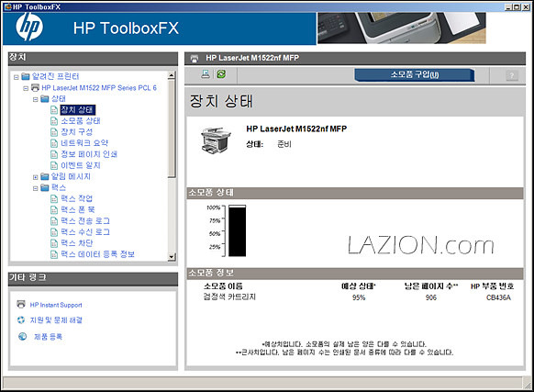
Task: Click page icon beside 장치 구성
Action: (54, 132)
